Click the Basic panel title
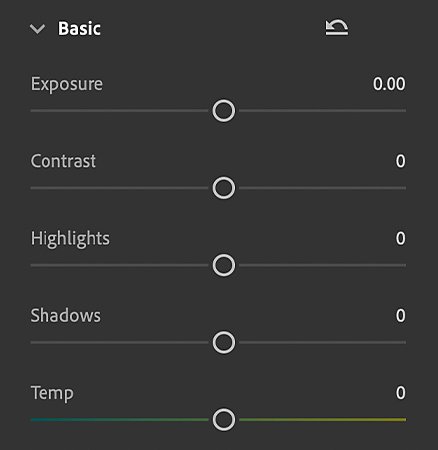 pyautogui.click(x=79, y=29)
